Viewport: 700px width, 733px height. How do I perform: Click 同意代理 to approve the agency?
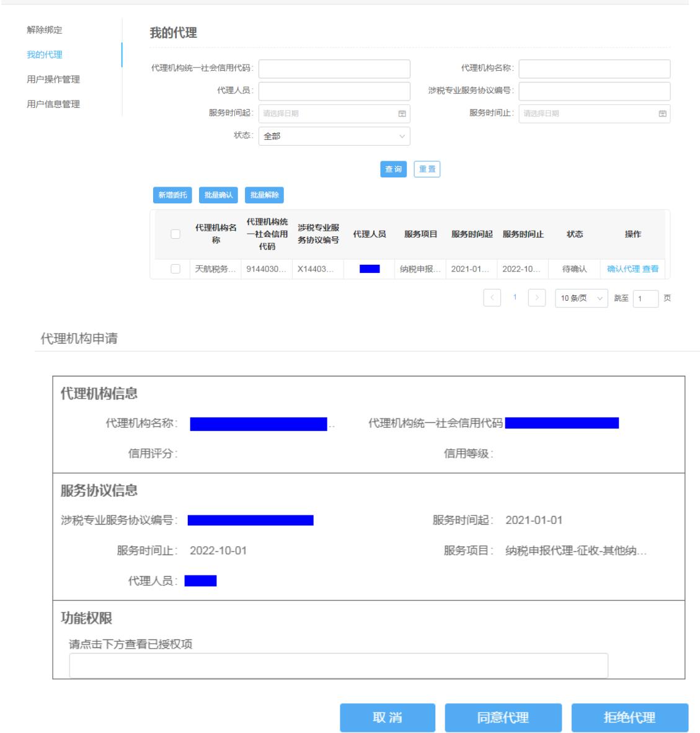click(x=503, y=718)
